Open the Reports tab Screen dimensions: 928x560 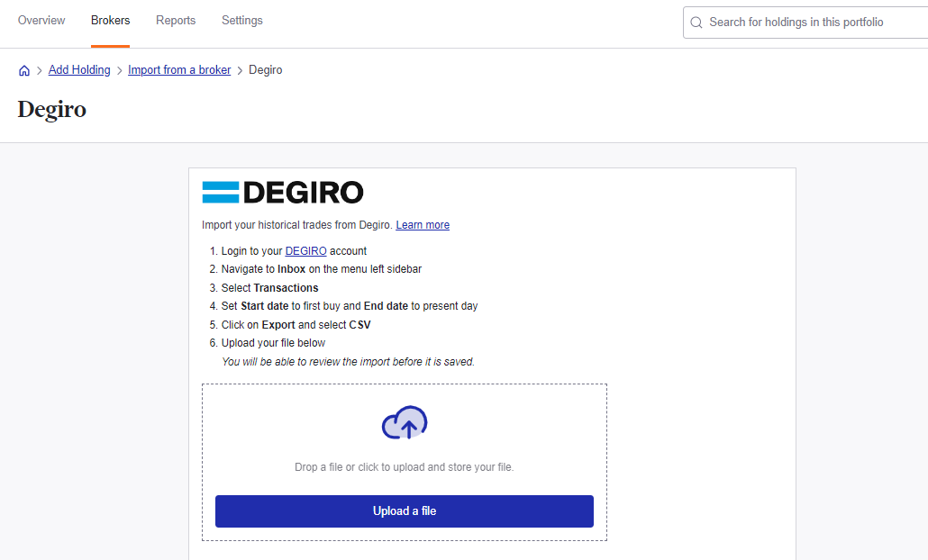click(x=176, y=20)
